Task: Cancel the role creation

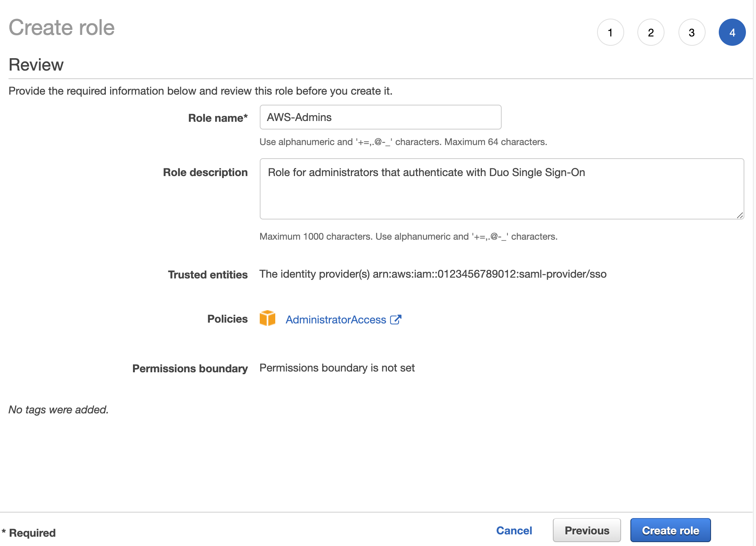Action: 514,530
